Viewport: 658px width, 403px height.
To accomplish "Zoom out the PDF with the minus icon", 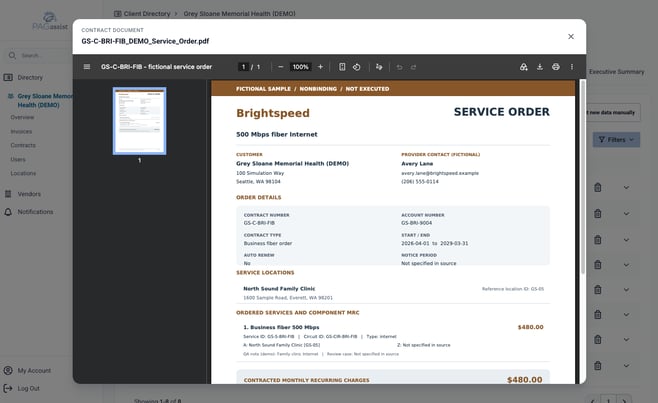I will (281, 67).
